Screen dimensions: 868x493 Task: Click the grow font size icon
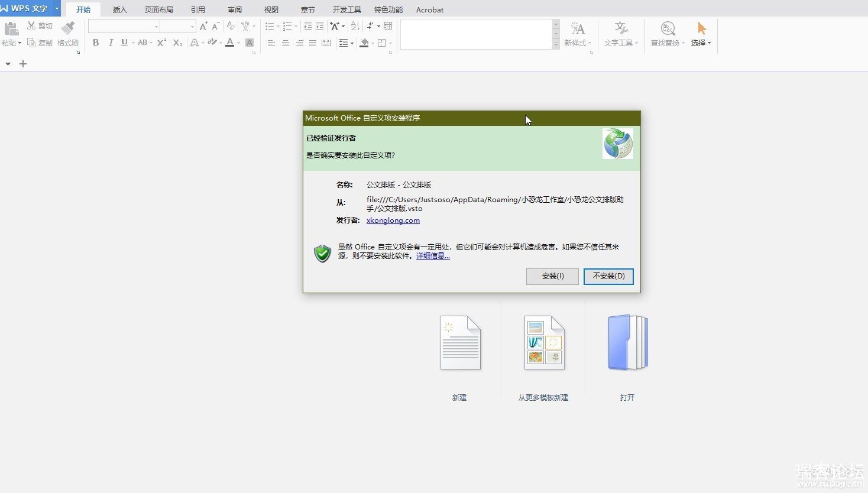203,26
